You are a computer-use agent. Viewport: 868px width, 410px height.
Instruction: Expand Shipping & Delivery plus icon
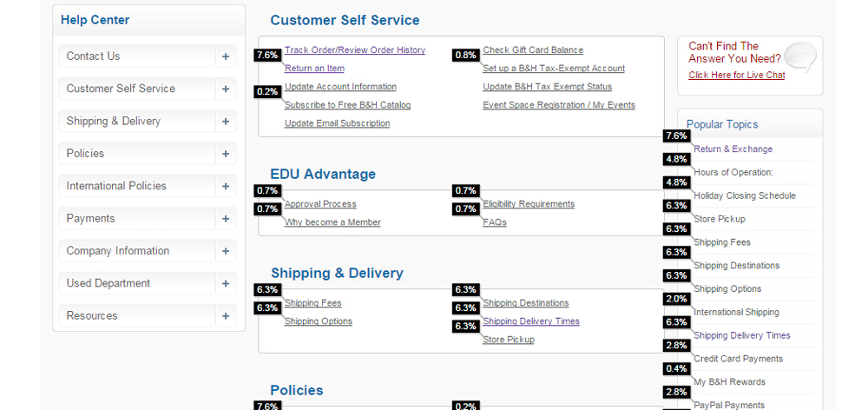(x=226, y=122)
